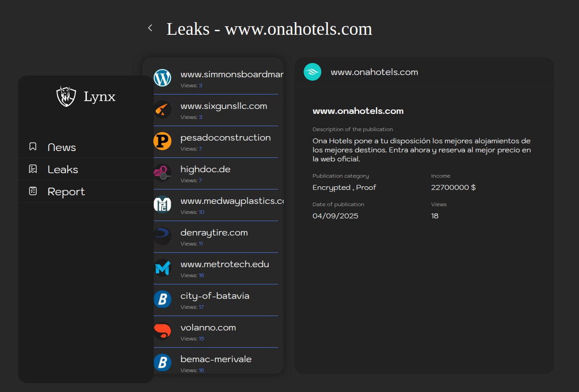Click Views: 17 under city-of-batavia

pyautogui.click(x=192, y=307)
